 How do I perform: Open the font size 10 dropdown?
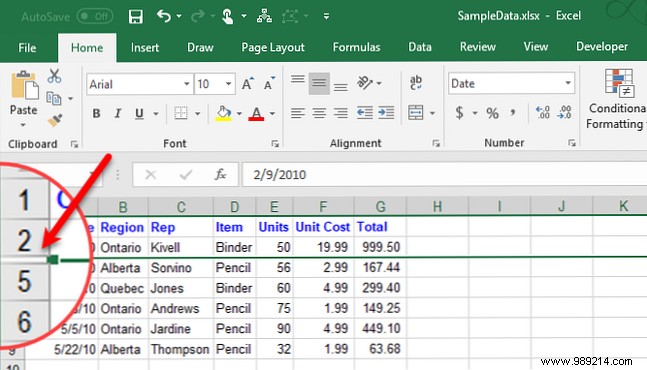[228, 84]
